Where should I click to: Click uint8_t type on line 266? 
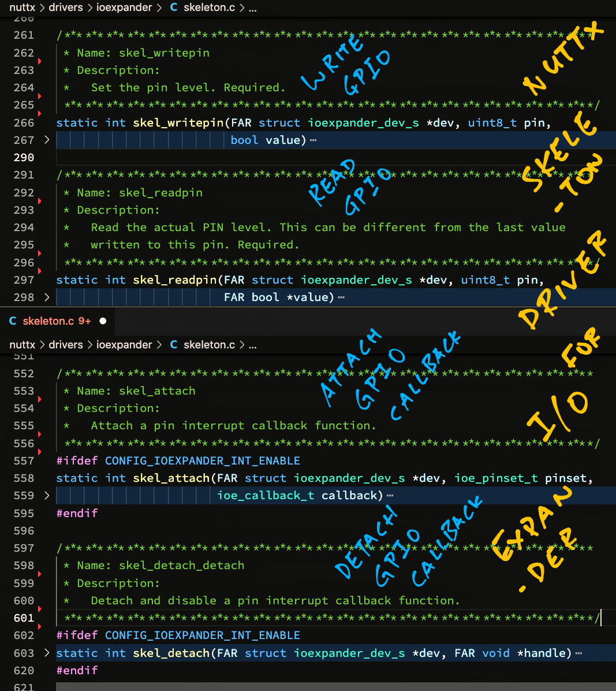click(492, 123)
